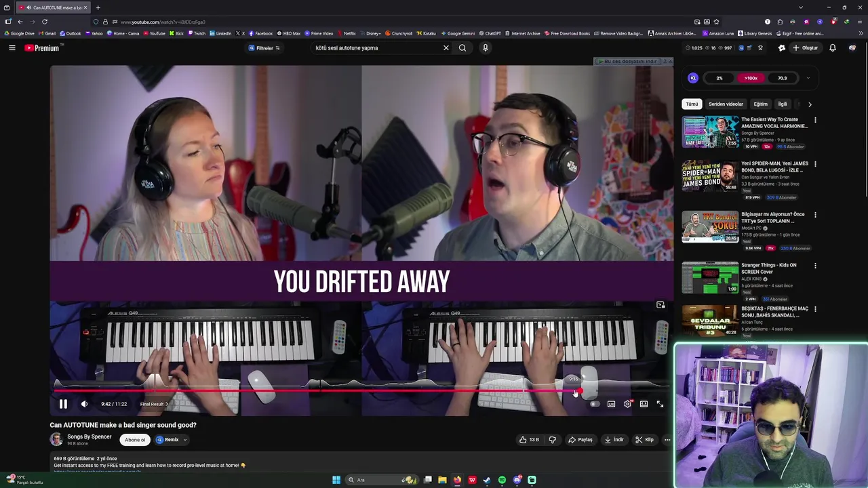The image size is (868, 488).
Task: Open the browser application menu
Action: click(859, 22)
